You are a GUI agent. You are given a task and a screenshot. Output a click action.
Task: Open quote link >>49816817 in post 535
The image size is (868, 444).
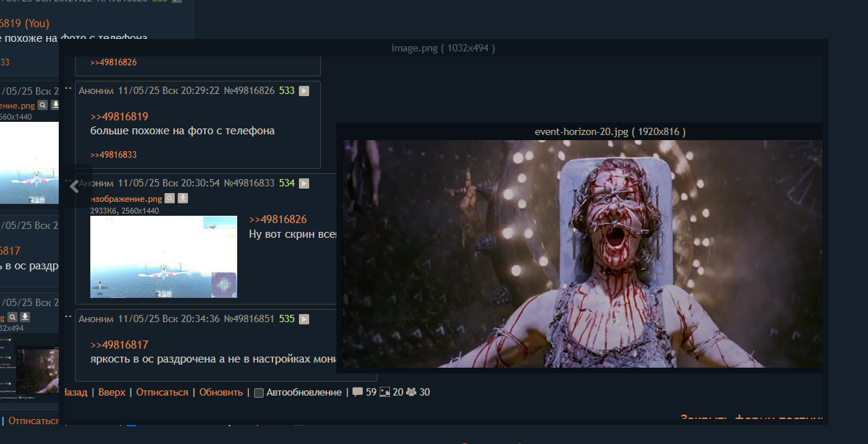119,345
